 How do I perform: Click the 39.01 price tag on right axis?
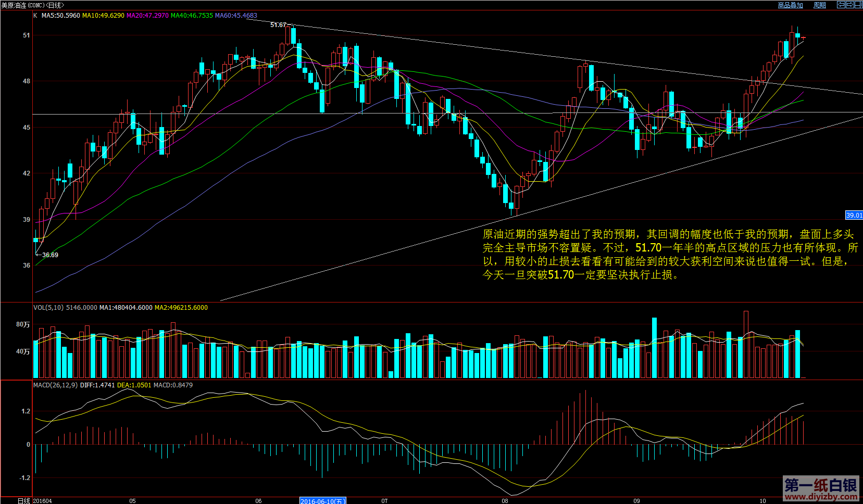tap(854, 215)
